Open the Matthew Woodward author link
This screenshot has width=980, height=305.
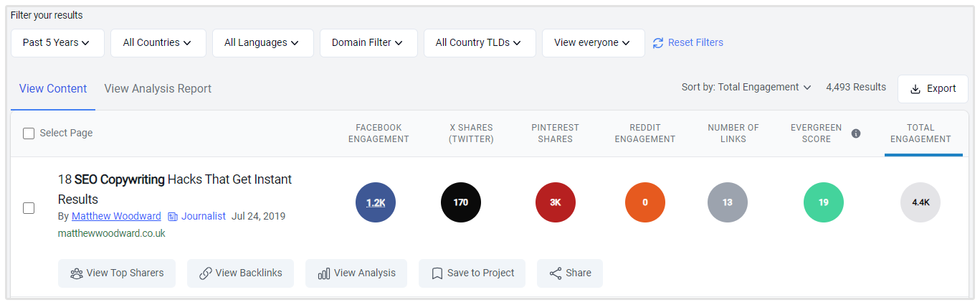(x=117, y=216)
